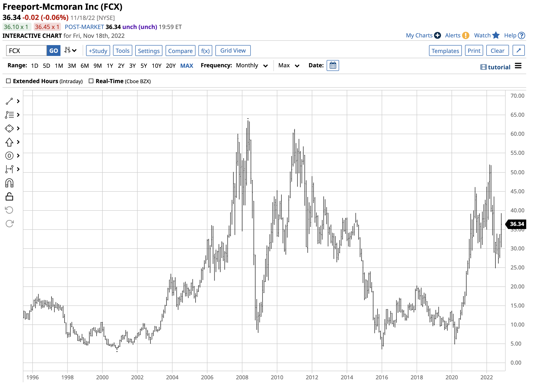Select the measure range tool
Viewport: 540px width, 392px height.
(9, 169)
